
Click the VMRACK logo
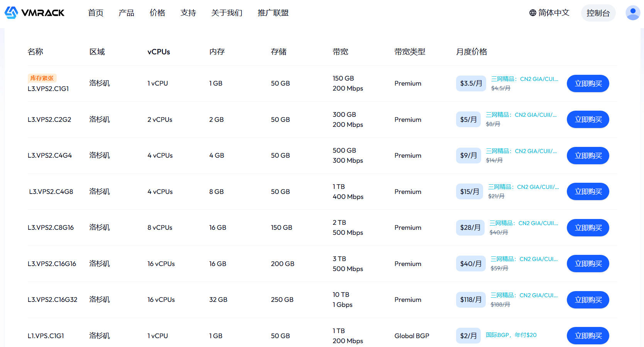click(34, 13)
